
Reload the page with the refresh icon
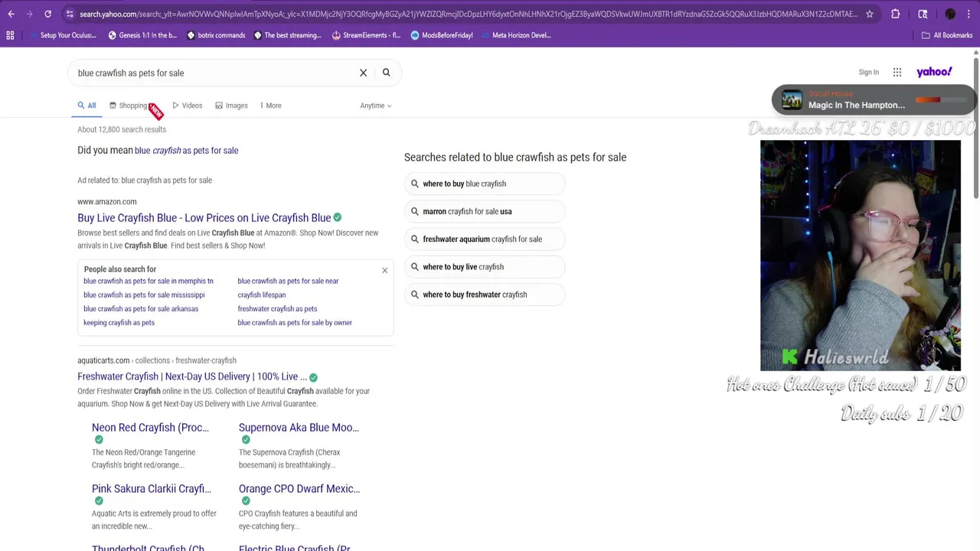(x=47, y=14)
